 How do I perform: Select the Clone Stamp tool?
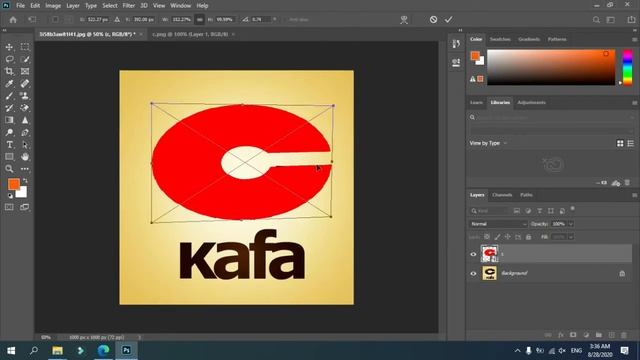[25, 96]
